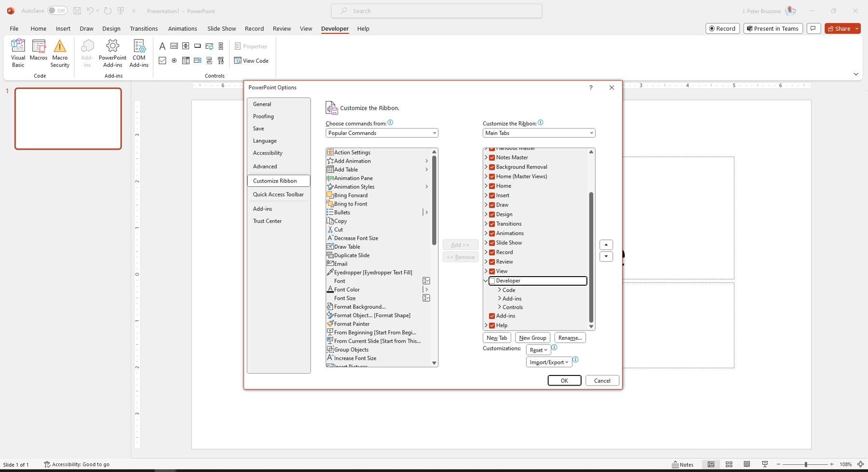The width and height of the screenshot is (868, 472).
Task: Check the Developer tab checkbox
Action: [x=492, y=281]
